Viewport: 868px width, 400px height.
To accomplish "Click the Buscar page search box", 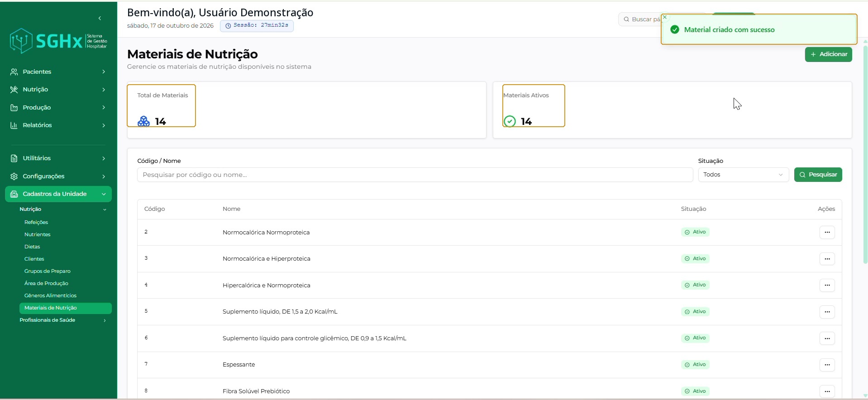I will click(640, 19).
